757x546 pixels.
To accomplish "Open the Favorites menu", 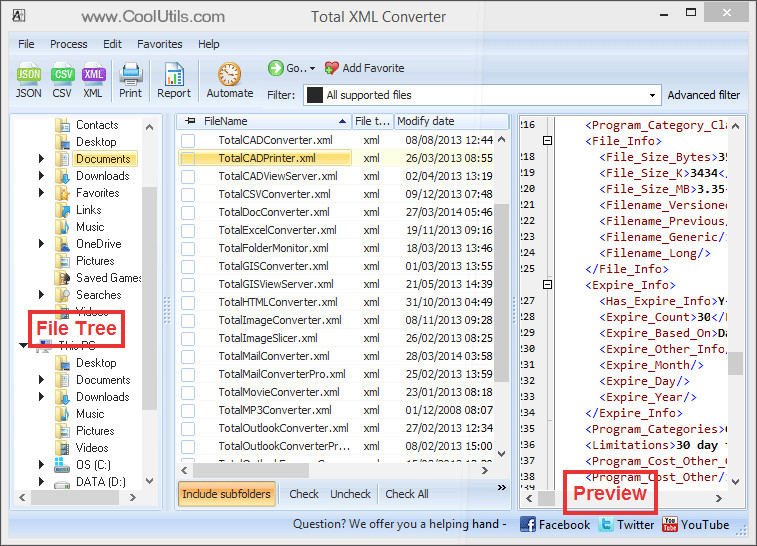I will tap(160, 44).
